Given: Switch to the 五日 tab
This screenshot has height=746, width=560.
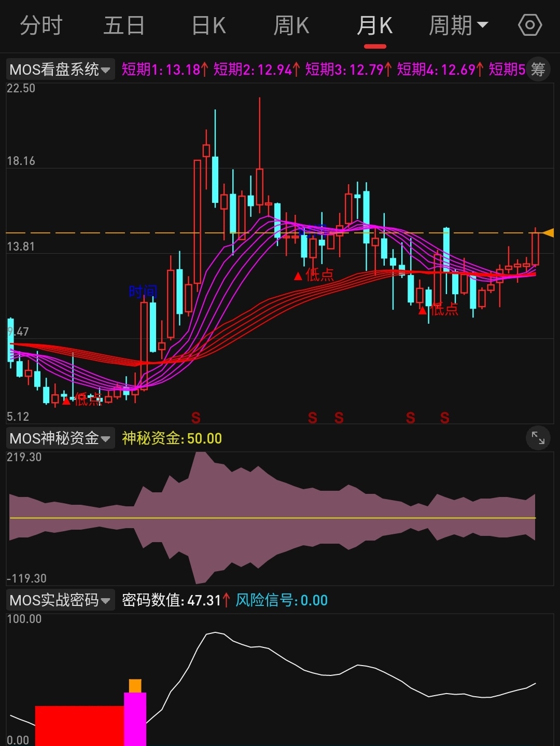Looking at the screenshot, I should coord(124,25).
